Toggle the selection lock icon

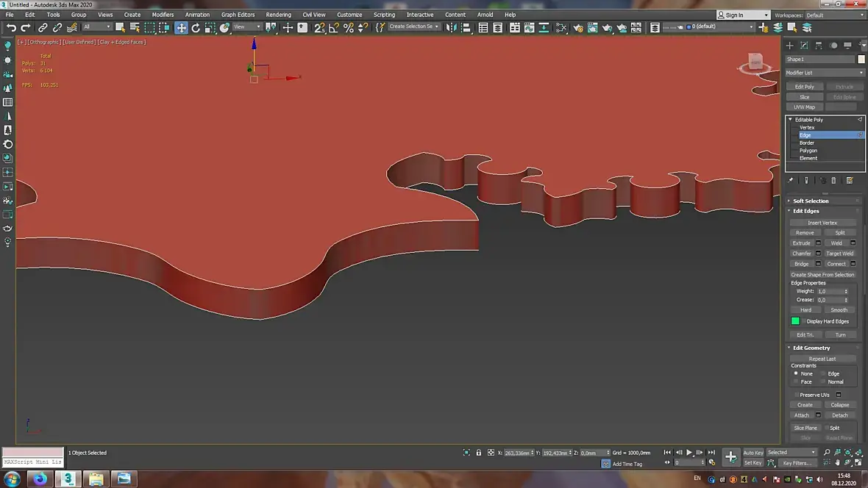(479, 453)
